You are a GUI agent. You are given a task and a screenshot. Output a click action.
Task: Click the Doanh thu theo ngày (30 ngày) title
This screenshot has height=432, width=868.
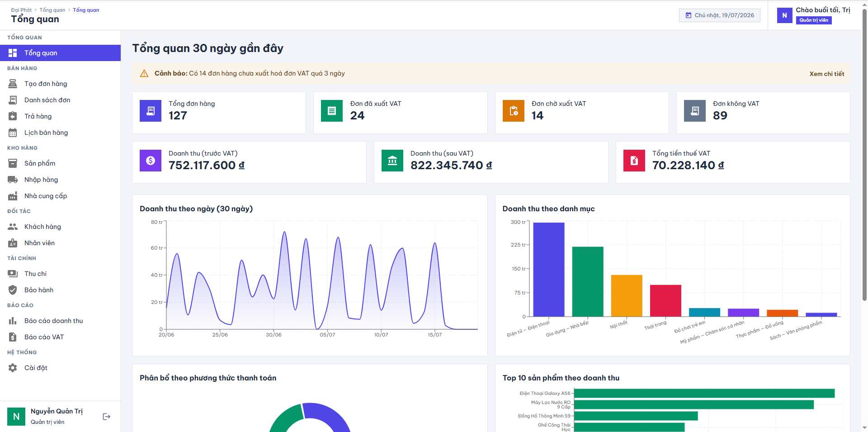(196, 209)
